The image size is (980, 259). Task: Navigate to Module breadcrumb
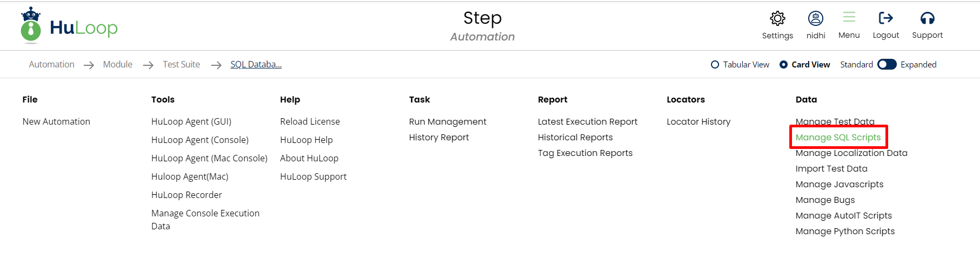coord(118,65)
